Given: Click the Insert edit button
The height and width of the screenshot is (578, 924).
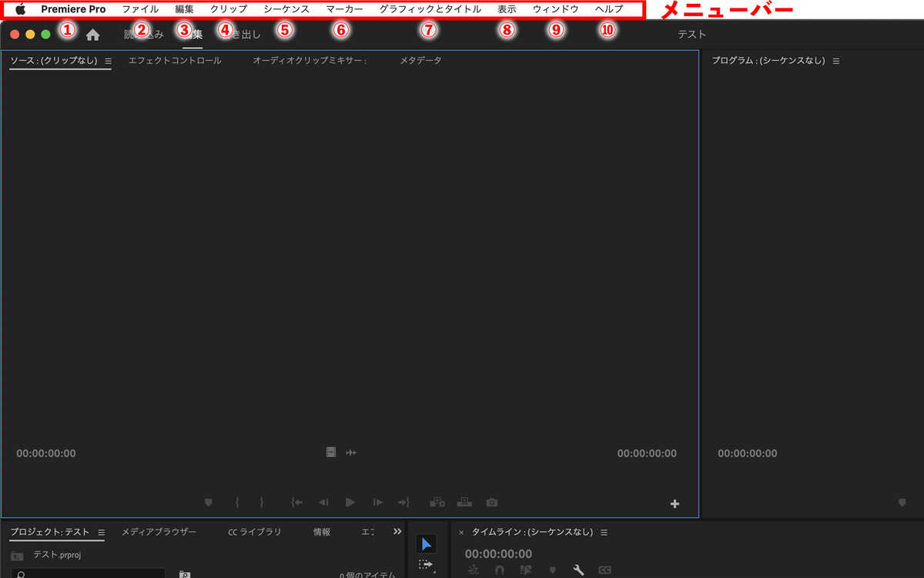Looking at the screenshot, I should tap(437, 502).
